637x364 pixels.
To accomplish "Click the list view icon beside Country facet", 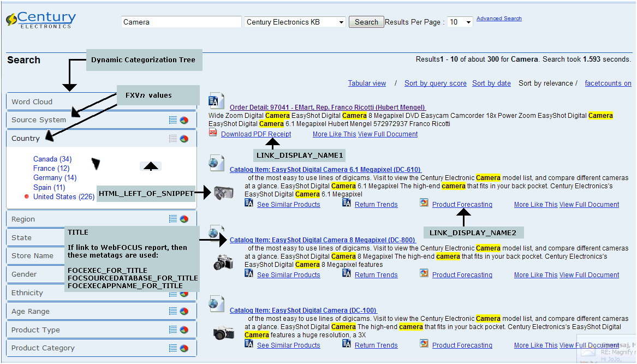I will click(x=172, y=138).
